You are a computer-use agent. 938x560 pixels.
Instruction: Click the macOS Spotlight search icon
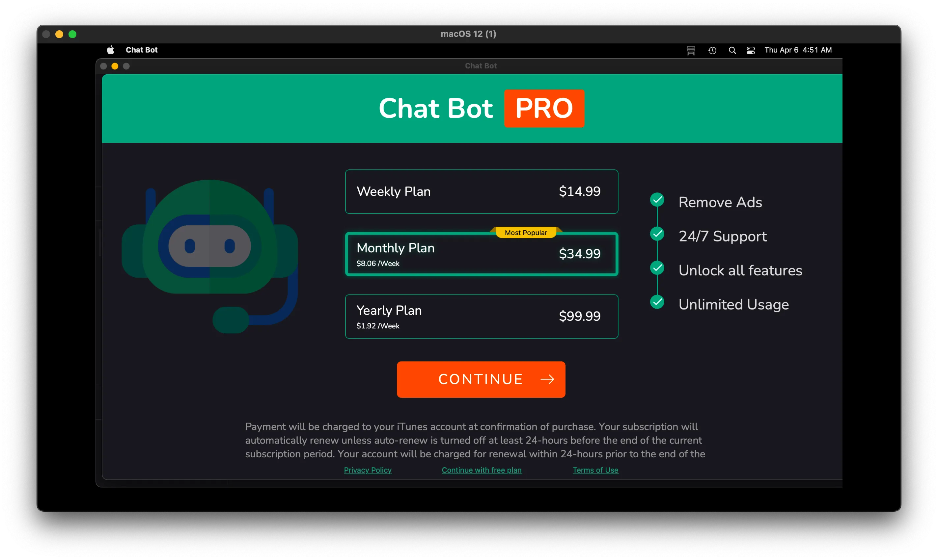(x=732, y=50)
